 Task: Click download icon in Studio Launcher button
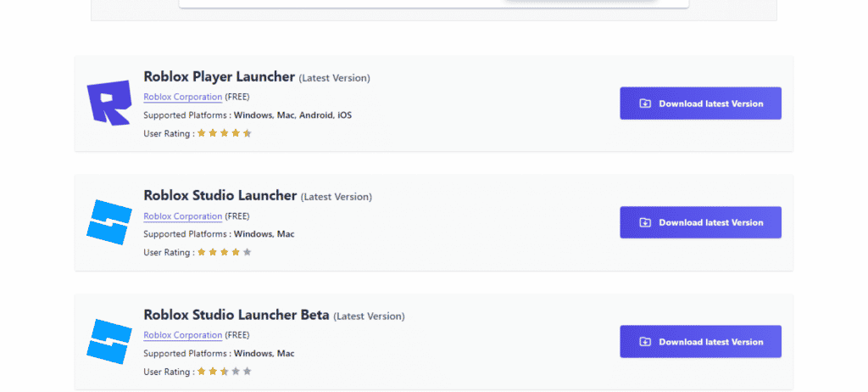point(645,222)
